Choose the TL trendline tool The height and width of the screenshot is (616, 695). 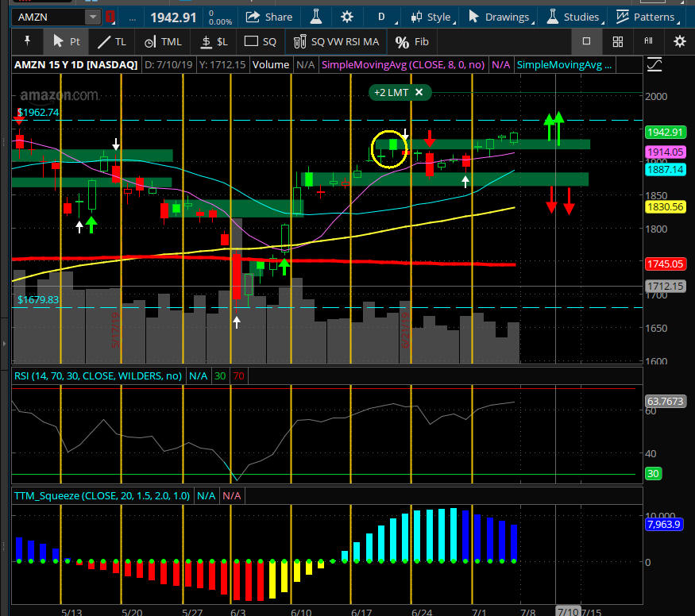(111, 41)
